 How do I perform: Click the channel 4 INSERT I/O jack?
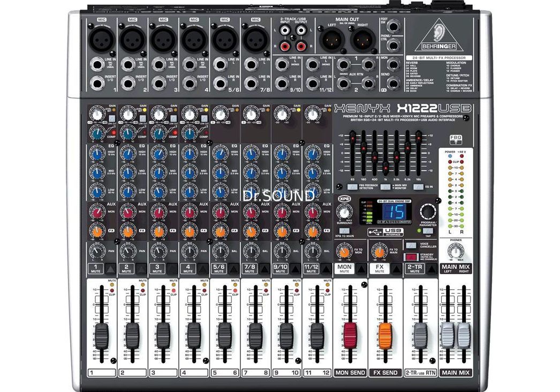point(190,84)
